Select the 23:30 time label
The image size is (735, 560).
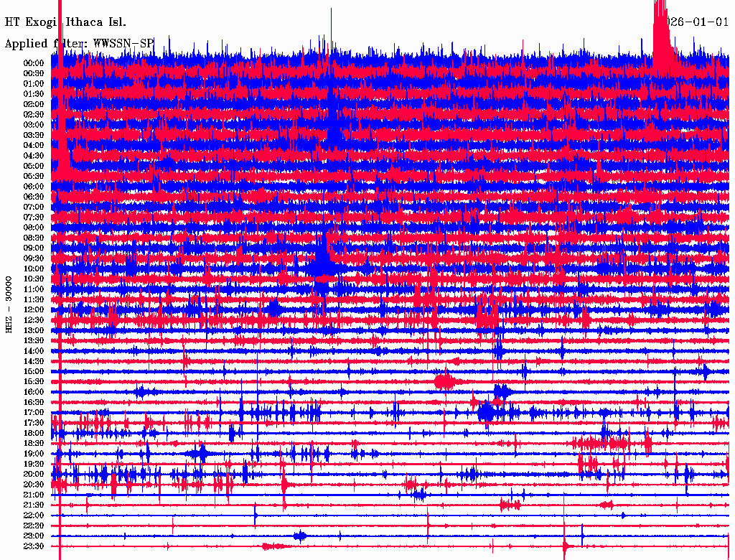coord(34,546)
